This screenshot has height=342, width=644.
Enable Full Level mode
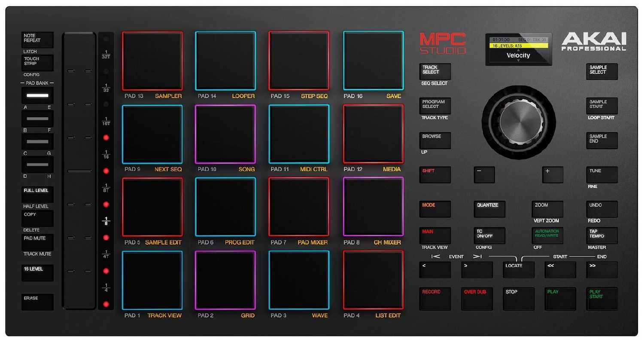(x=37, y=194)
